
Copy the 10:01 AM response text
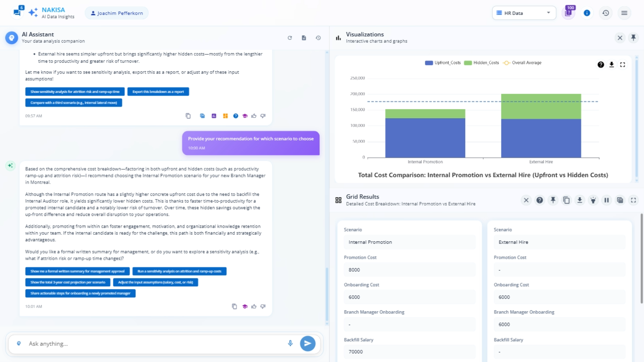[x=234, y=306]
